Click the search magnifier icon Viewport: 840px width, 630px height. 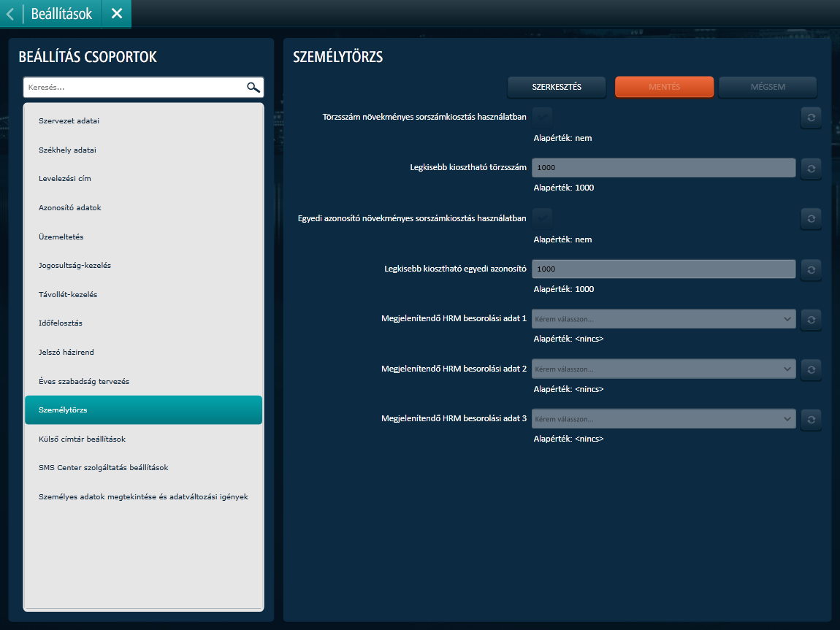coord(253,88)
